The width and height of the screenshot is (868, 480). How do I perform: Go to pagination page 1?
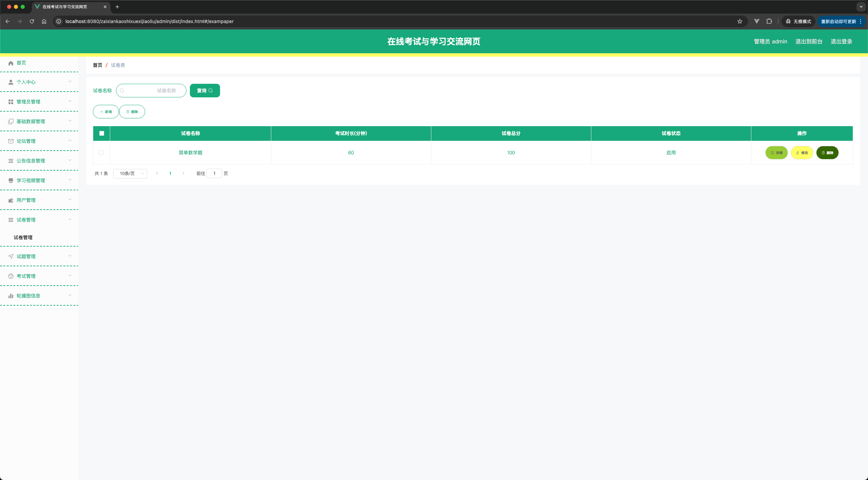tap(170, 173)
